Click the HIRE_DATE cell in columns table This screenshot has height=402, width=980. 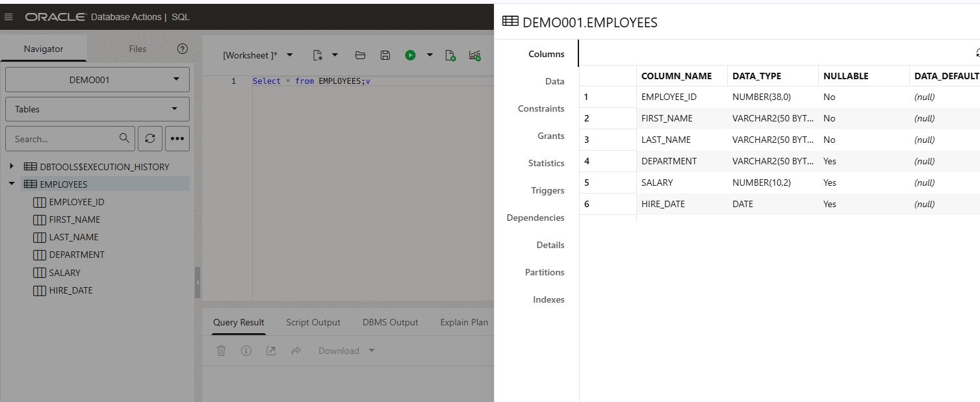(682, 204)
